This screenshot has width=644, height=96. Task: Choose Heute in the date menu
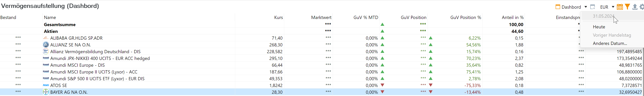point(599,27)
